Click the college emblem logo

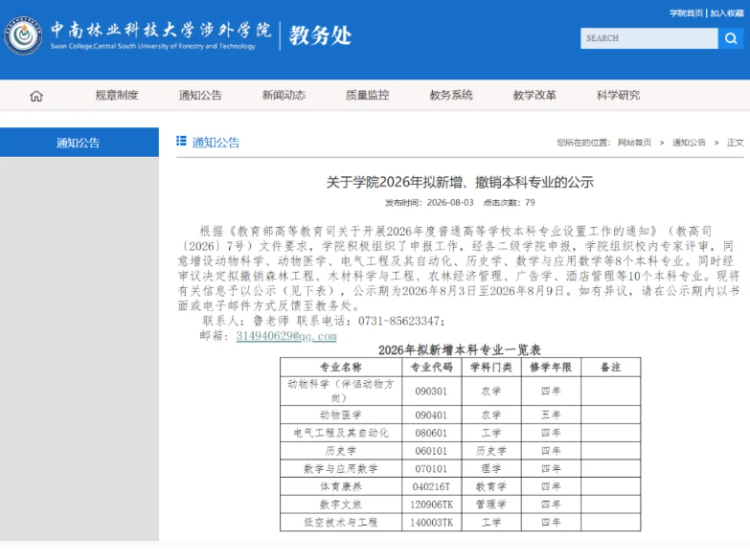point(23,35)
